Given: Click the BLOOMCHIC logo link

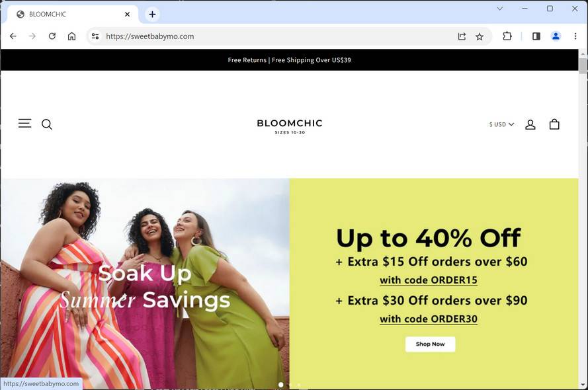Looking at the screenshot, I should 290,126.
